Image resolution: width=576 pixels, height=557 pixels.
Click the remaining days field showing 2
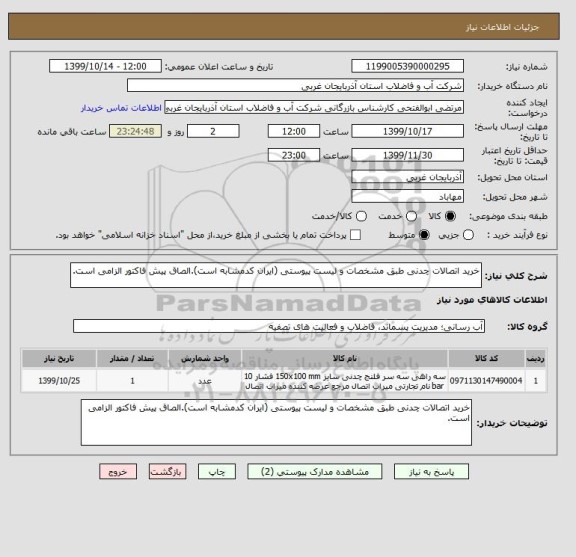(x=213, y=132)
